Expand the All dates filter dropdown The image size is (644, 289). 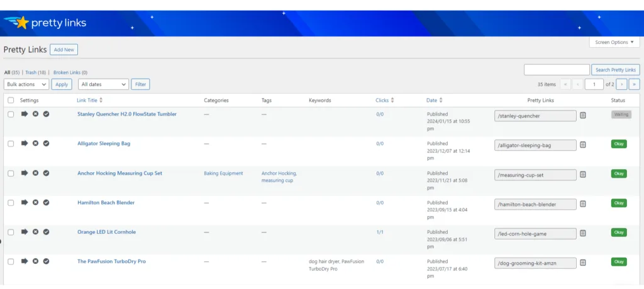click(104, 84)
